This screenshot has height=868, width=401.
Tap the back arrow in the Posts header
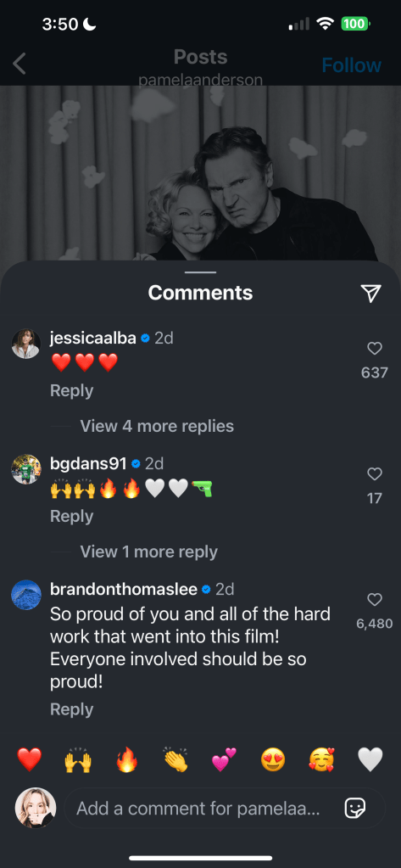pyautogui.click(x=19, y=64)
